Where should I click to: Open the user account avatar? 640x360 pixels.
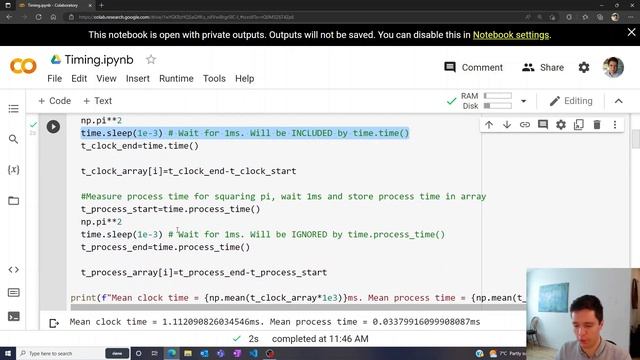613,67
